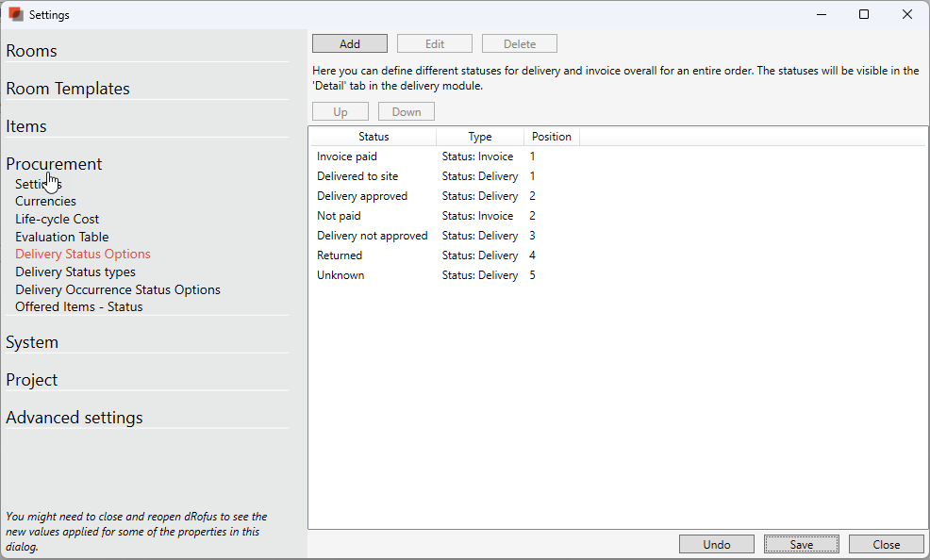Select Life-cycle Cost in the sidebar
The width and height of the screenshot is (930, 560).
click(57, 219)
